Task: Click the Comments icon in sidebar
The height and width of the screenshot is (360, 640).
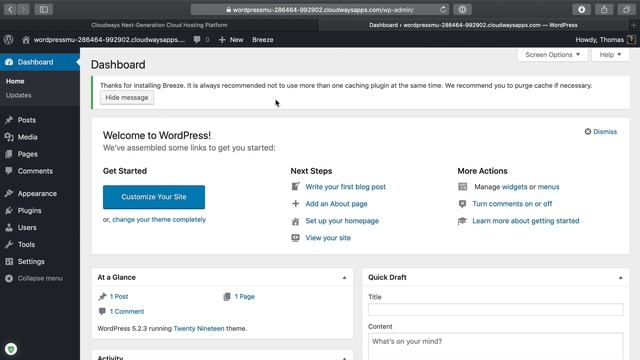Action: [9, 171]
